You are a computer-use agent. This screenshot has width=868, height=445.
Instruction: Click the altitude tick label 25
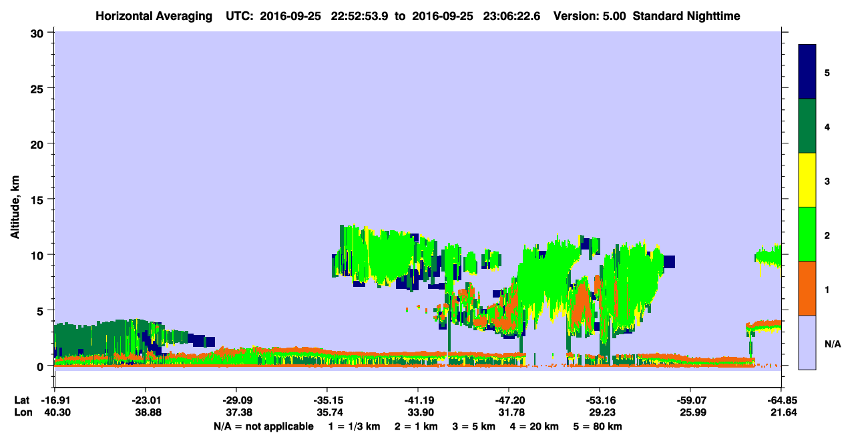pos(39,88)
